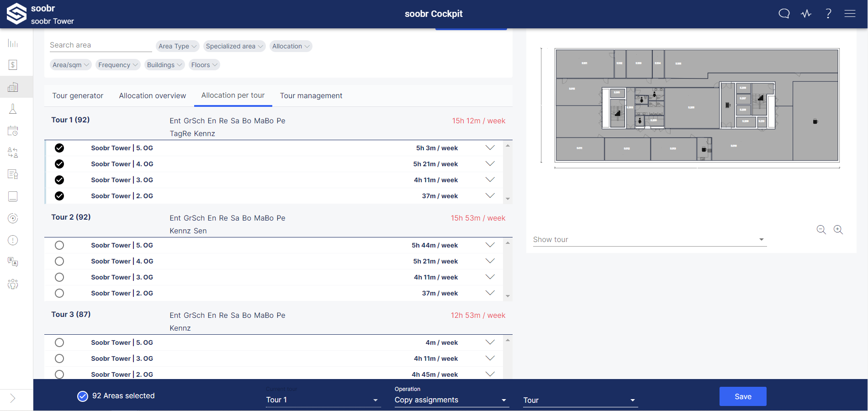The image size is (868, 411).
Task: Open the certificate document sidebar icon
Action: coord(13,174)
